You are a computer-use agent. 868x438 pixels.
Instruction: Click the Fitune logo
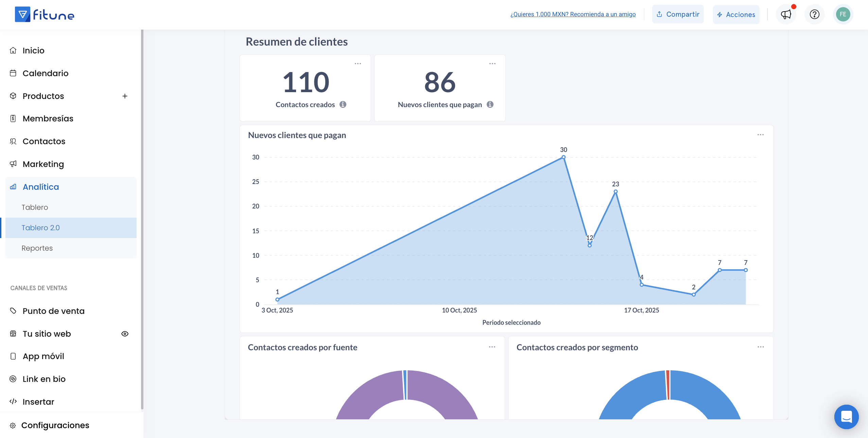click(x=45, y=14)
